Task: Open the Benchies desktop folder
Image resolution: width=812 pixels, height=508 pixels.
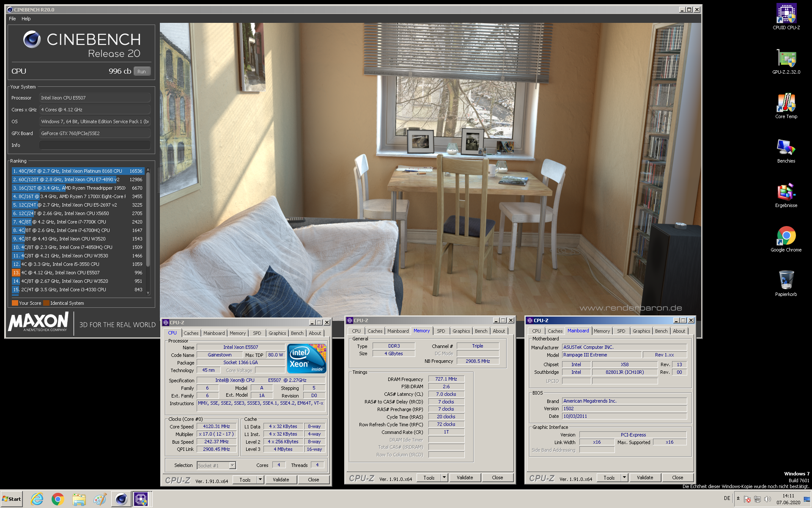Action: [786, 150]
